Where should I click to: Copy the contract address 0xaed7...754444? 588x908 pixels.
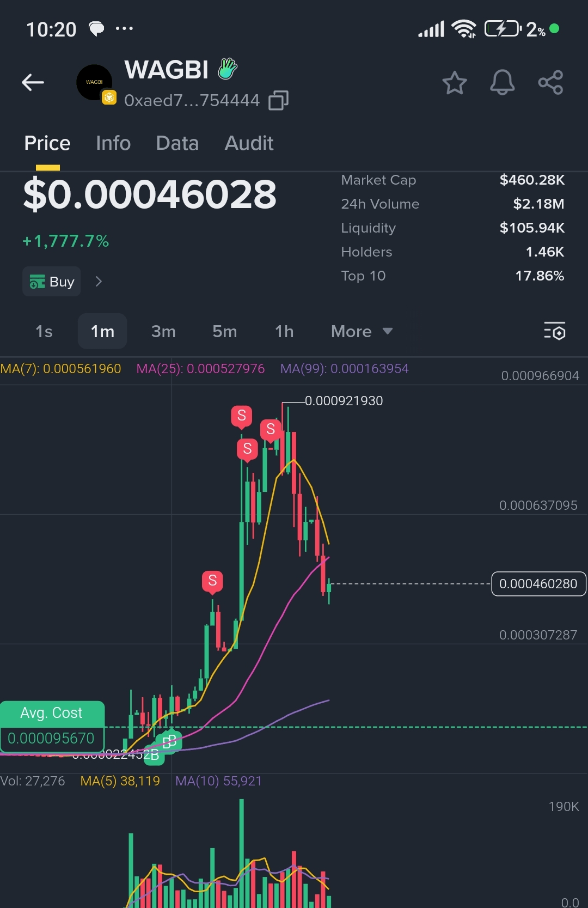[x=278, y=100]
